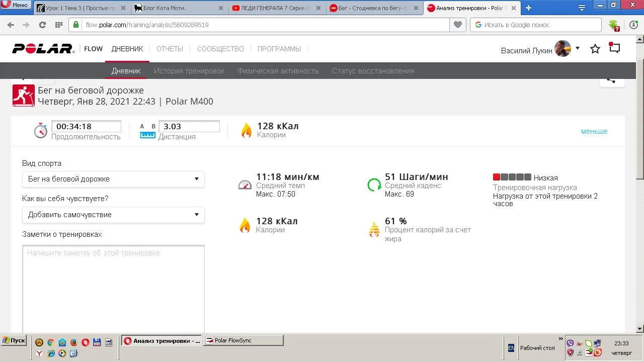Click the favorites star icon
This screenshot has width=644, height=362.
[595, 49]
